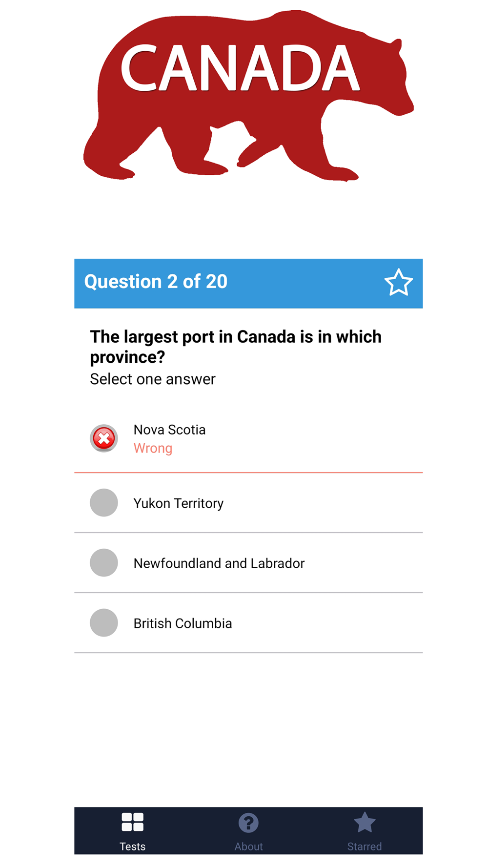Click the Question 2 of 20 header
This screenshot has height=868, width=488.
(x=156, y=282)
